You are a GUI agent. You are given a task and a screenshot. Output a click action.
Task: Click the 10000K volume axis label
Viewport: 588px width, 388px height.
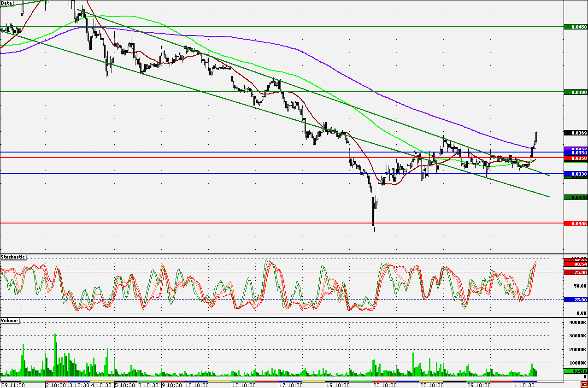[x=578, y=363]
